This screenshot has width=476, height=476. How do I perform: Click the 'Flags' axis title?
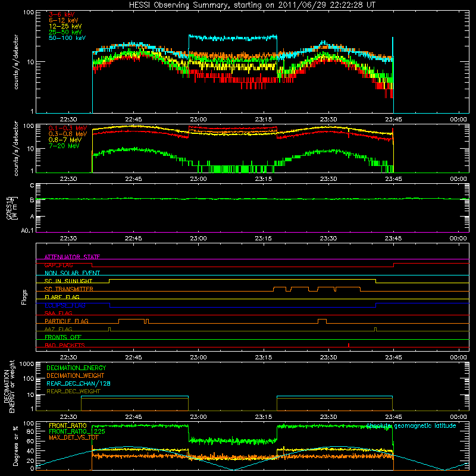(24, 297)
